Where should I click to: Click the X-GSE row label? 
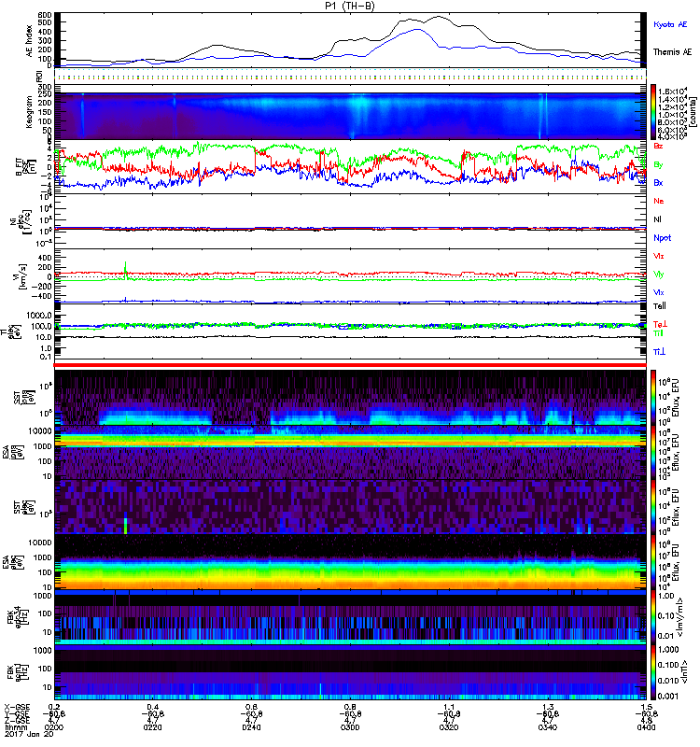tap(17, 707)
